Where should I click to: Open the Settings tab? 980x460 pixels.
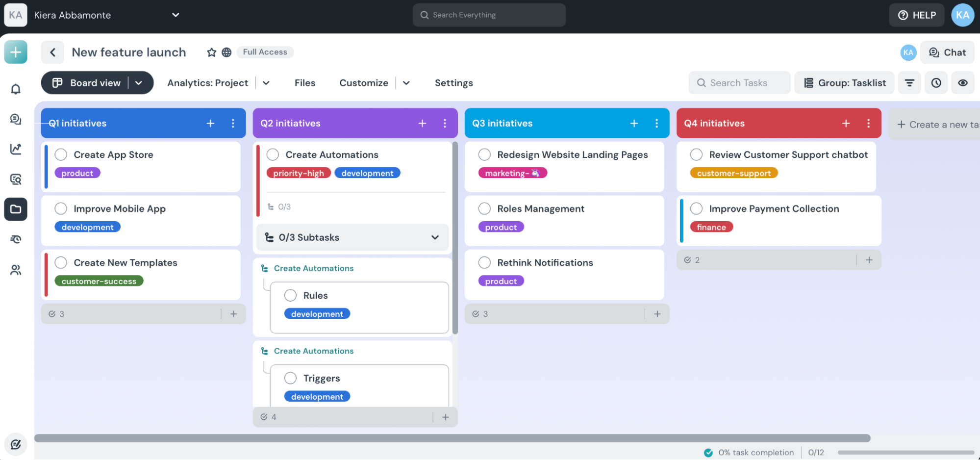point(454,83)
